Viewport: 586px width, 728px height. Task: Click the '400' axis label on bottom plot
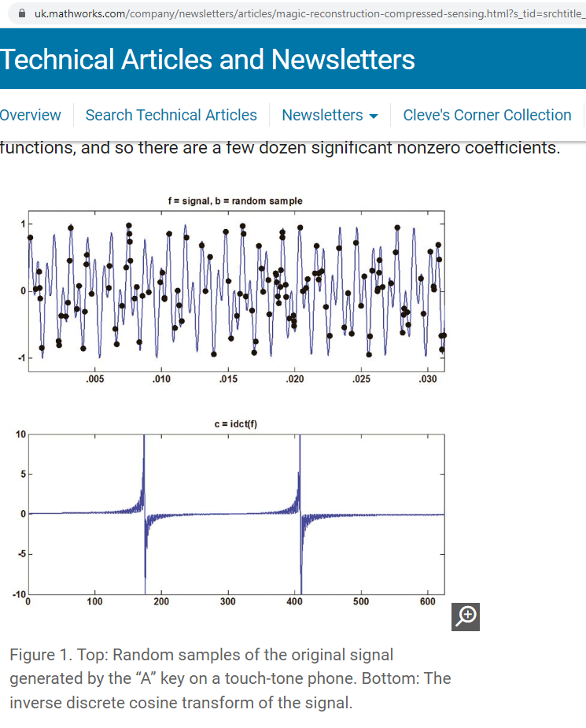click(x=295, y=602)
